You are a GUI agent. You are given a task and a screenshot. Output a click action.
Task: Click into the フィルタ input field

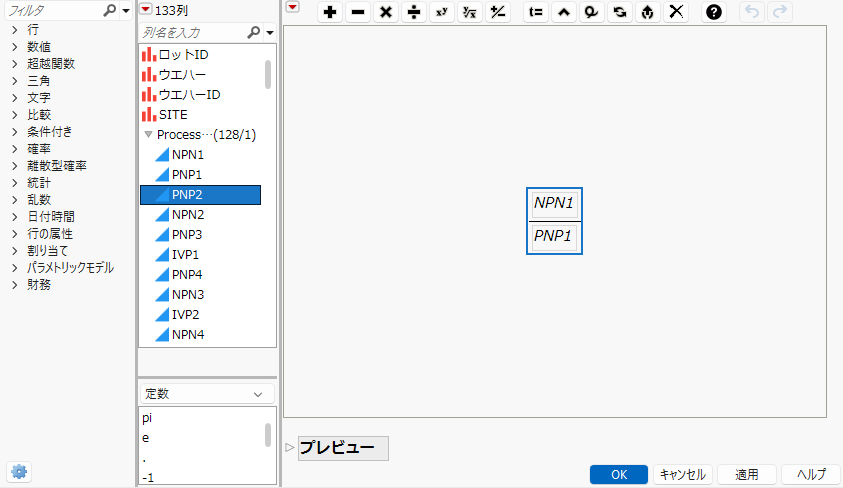click(54, 10)
